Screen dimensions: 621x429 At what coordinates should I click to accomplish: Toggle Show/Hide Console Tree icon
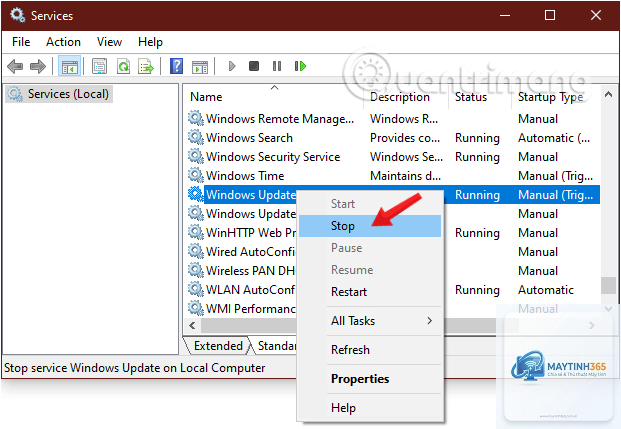click(70, 66)
